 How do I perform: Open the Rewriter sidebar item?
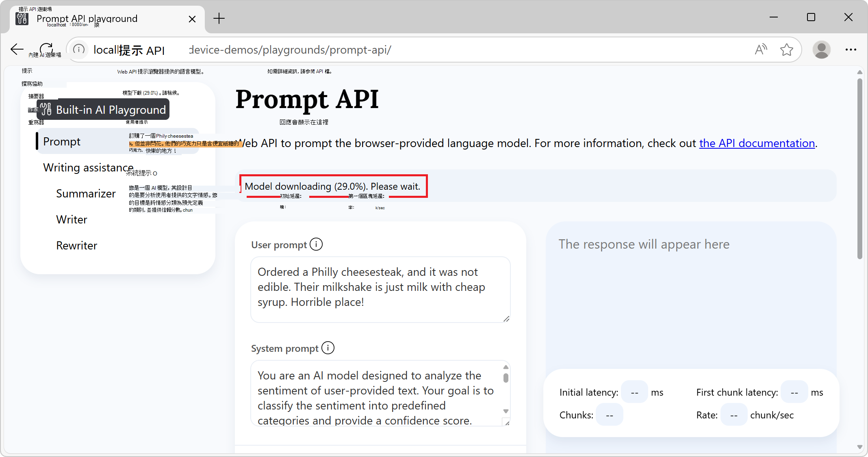(x=76, y=245)
